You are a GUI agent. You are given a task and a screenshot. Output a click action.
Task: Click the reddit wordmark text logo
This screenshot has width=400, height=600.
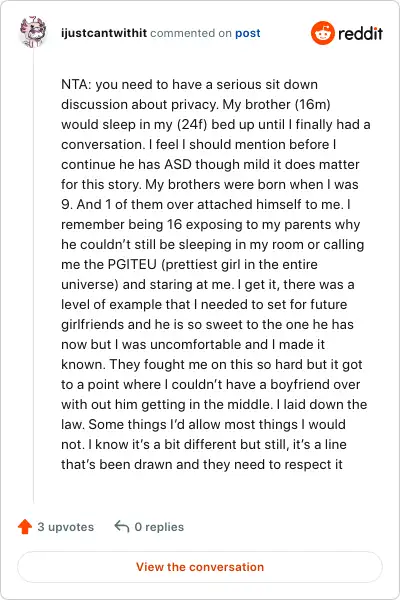click(360, 33)
